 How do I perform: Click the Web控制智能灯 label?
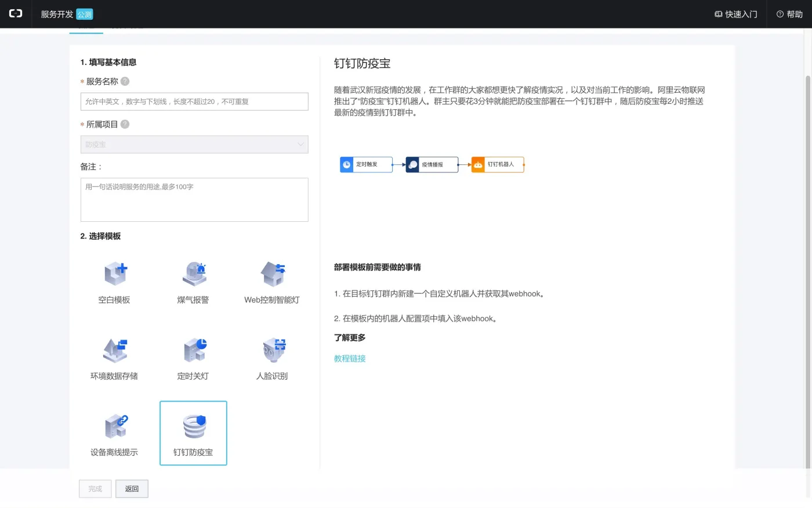pyautogui.click(x=272, y=300)
